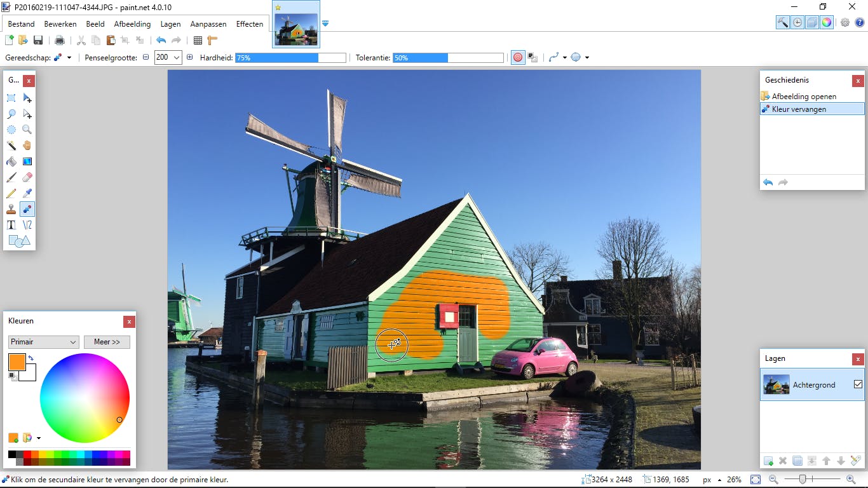Choose the Eraser tool
The width and height of the screenshot is (868, 488).
pyautogui.click(x=27, y=177)
